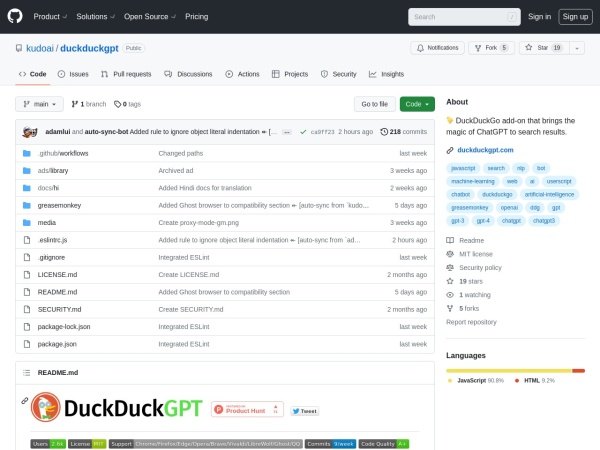
Task: Click the README outline list icon
Action: pos(26,373)
